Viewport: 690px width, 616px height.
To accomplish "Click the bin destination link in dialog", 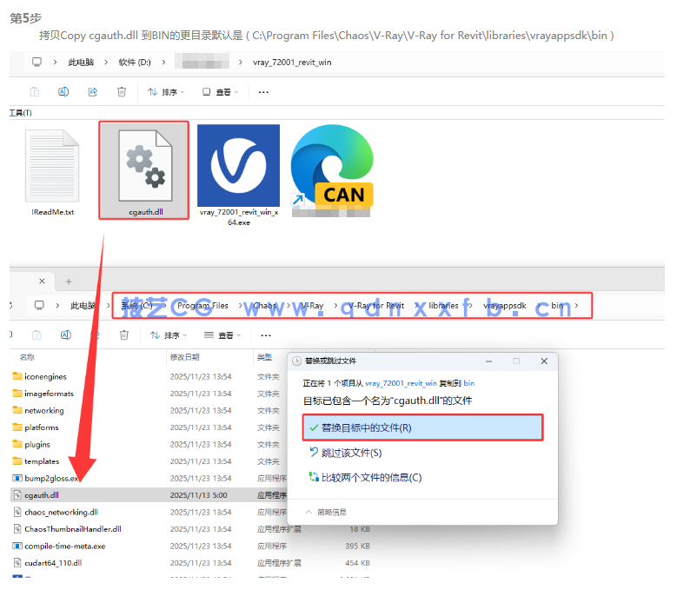I will [x=469, y=383].
